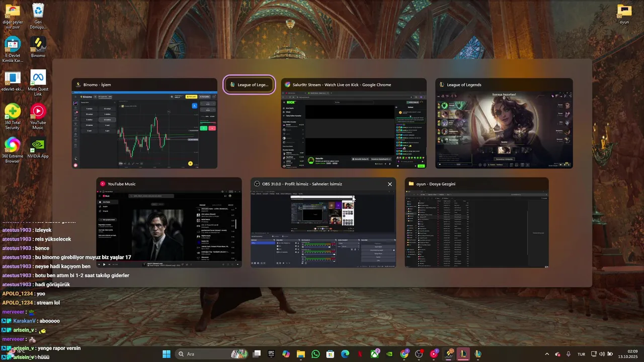Open the Windows Start menu

[167, 354]
